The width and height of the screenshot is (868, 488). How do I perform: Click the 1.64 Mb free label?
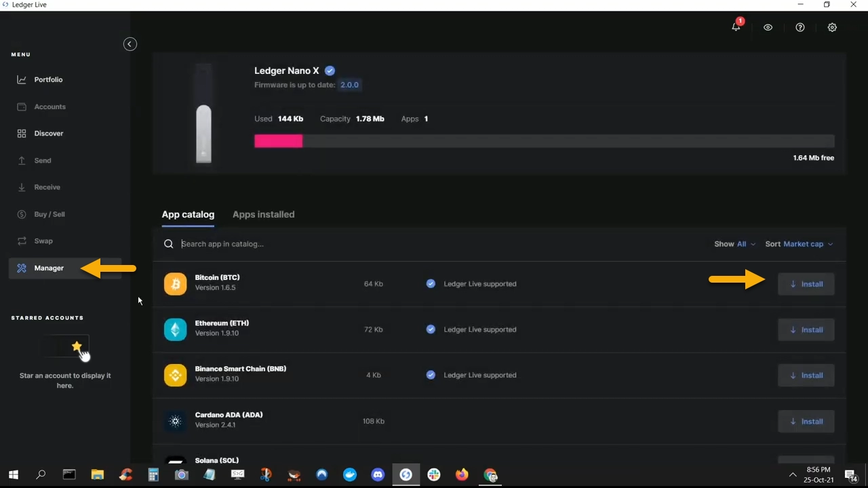(x=813, y=158)
